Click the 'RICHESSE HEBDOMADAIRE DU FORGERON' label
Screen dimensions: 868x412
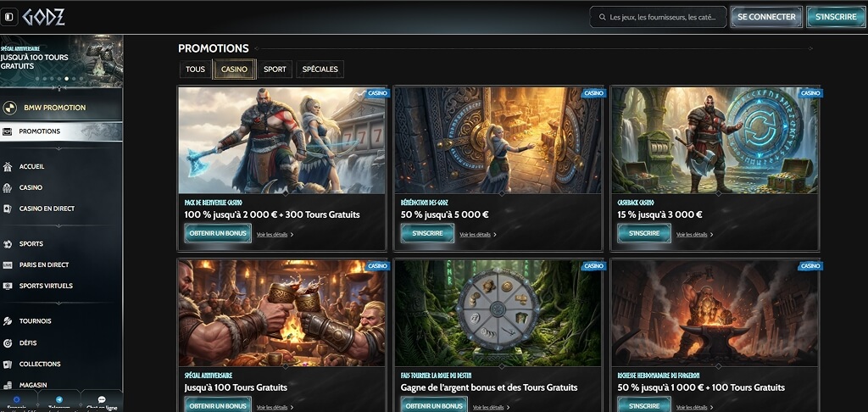[658, 376]
